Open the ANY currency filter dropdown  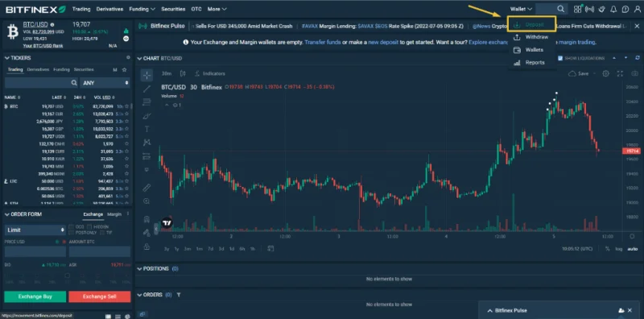tap(105, 83)
